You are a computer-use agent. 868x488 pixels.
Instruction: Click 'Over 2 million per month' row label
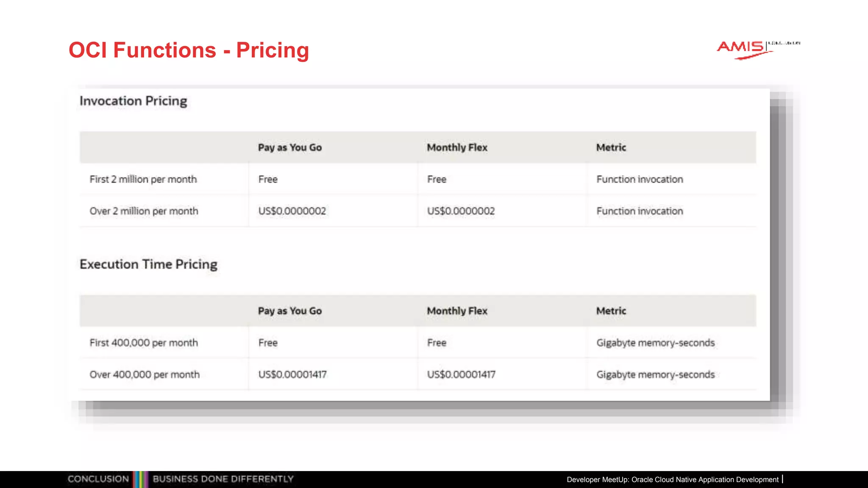tap(144, 211)
